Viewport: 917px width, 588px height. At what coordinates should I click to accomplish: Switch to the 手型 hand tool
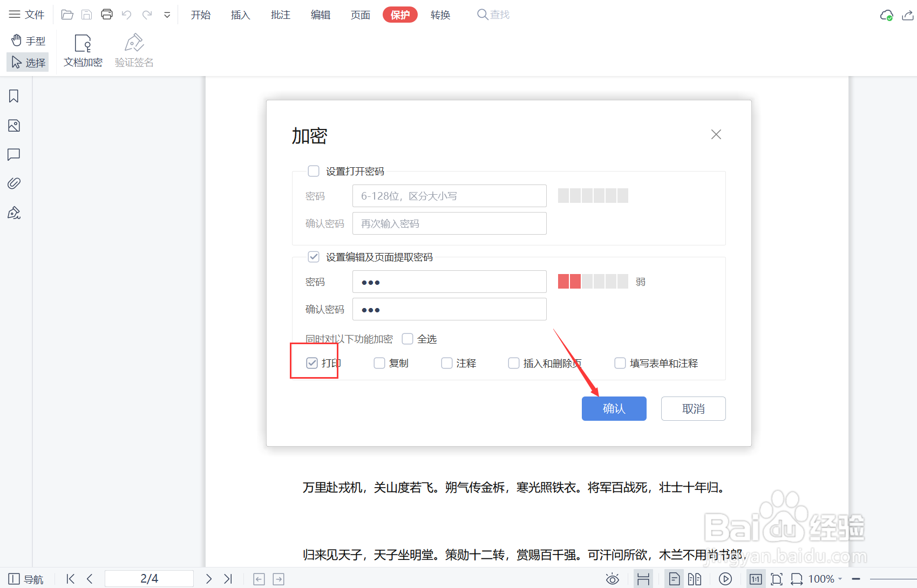28,40
